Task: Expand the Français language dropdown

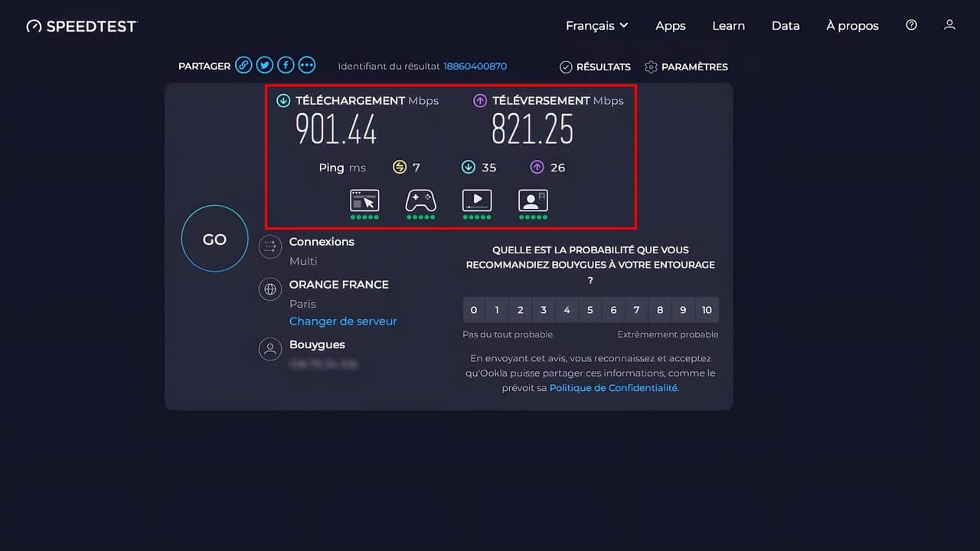Action: point(596,25)
